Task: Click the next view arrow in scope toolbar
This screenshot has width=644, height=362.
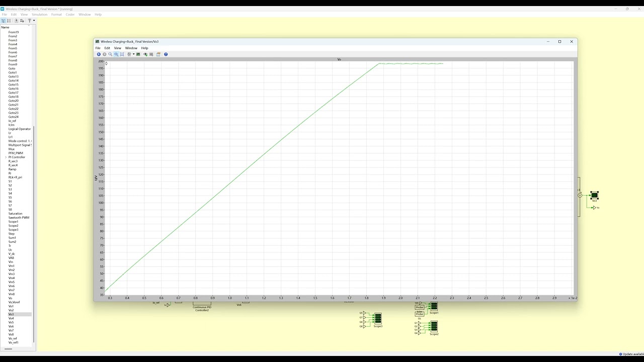Action: 105,54
